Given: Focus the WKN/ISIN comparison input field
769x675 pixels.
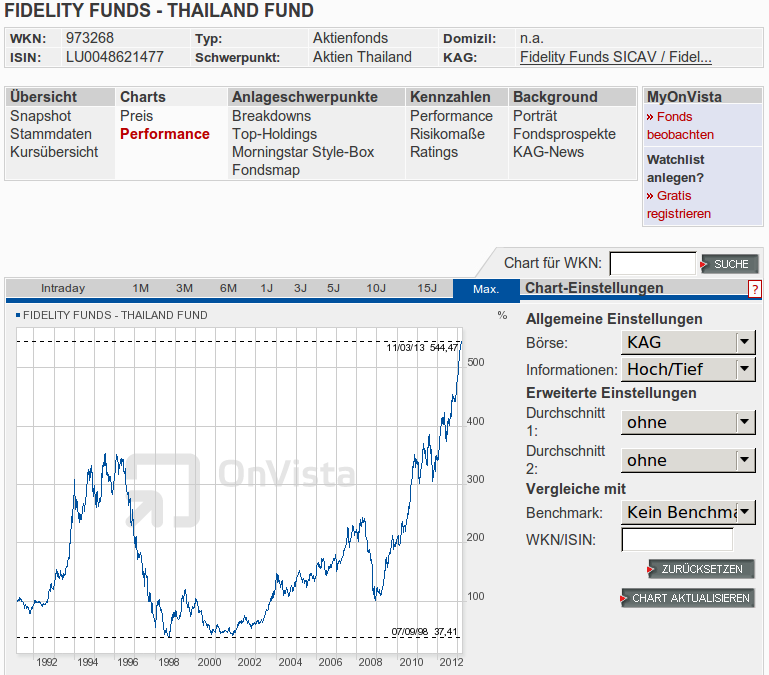Looking at the screenshot, I should (677, 540).
